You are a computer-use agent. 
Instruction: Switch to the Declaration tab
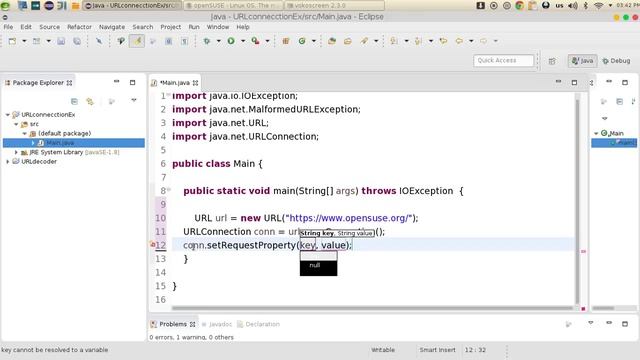pos(258,324)
